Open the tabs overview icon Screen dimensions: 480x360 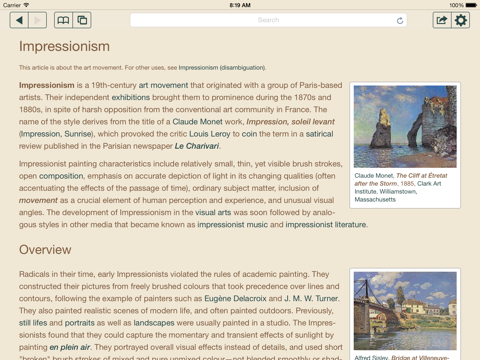click(x=82, y=20)
